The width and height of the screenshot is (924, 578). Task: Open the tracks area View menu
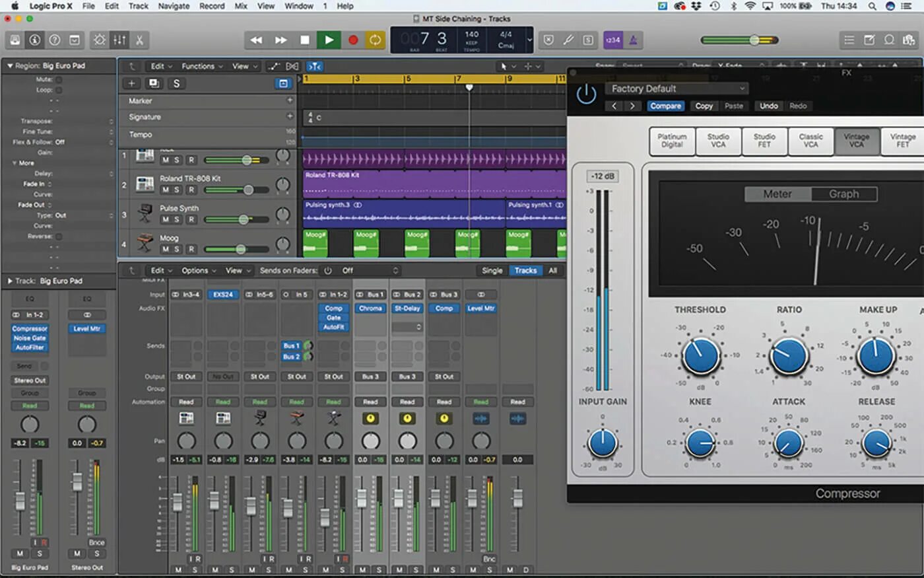244,66
